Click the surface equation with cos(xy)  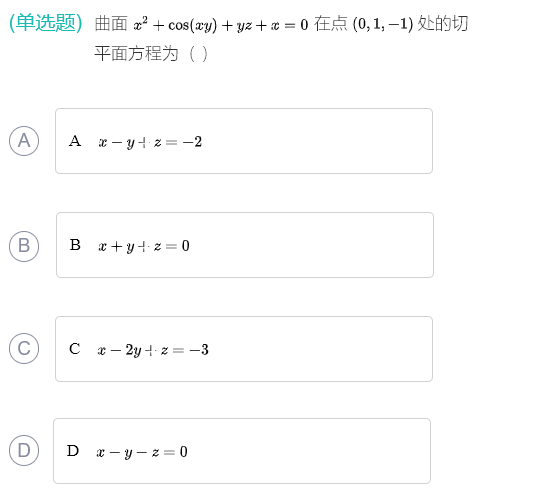coord(221,25)
